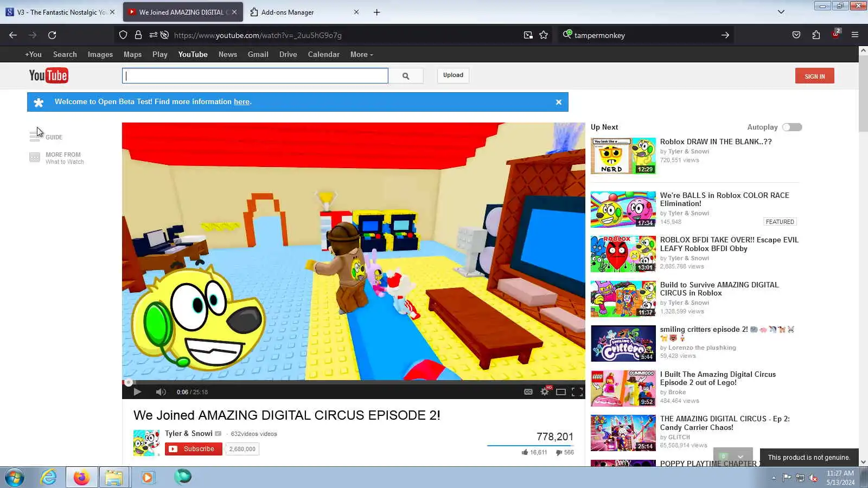Follow the 'here' link in beta banner
This screenshot has height=488, width=868.
coord(241,102)
